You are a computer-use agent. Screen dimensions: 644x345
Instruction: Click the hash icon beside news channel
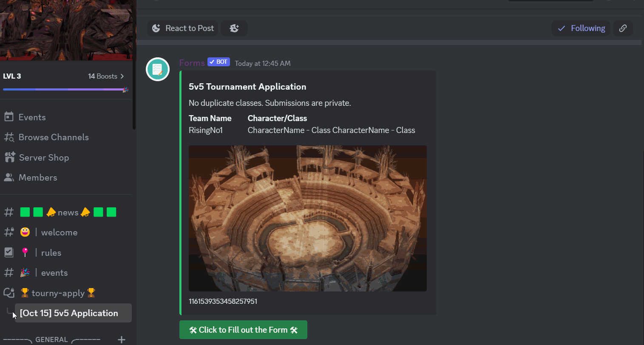click(9, 212)
